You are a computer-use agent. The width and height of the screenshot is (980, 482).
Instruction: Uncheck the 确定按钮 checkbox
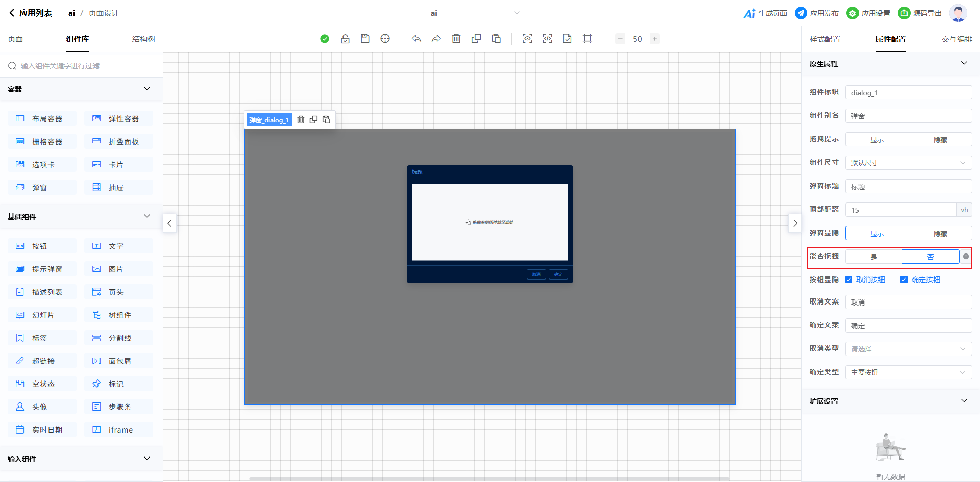pyautogui.click(x=904, y=280)
